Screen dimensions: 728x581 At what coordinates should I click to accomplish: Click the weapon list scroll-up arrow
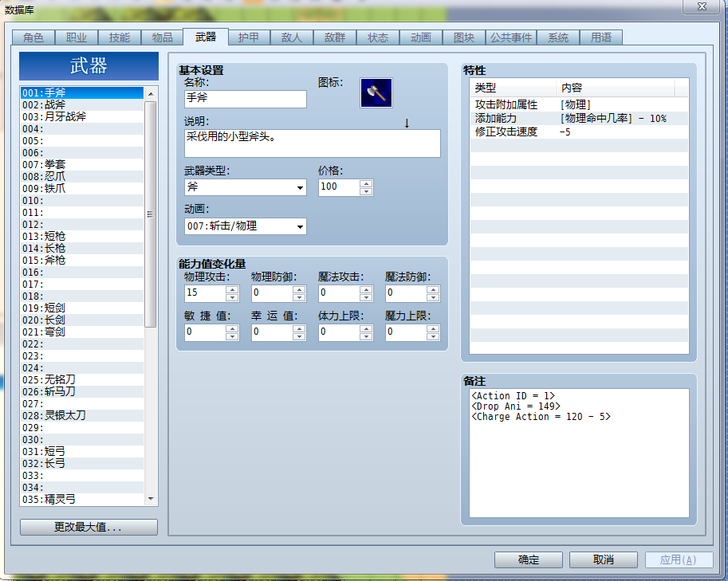(151, 94)
